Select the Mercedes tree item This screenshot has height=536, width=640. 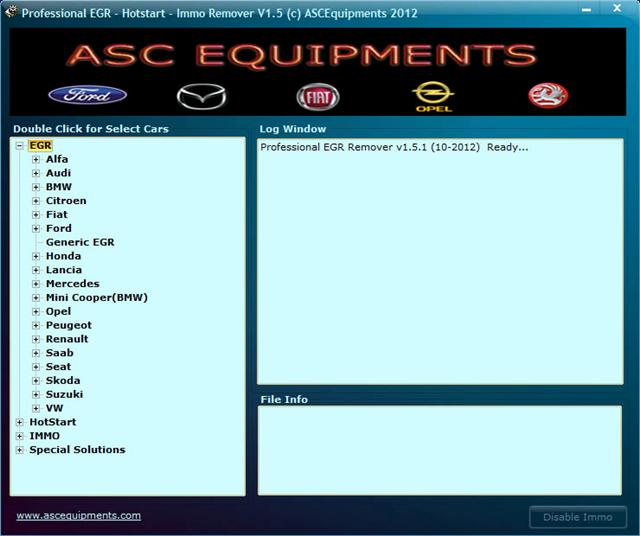coord(73,284)
